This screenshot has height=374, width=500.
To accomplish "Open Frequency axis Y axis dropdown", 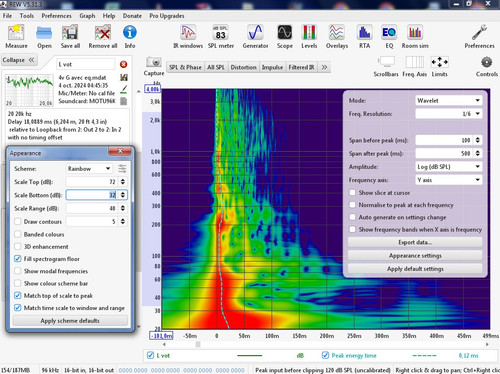I will [x=449, y=180].
